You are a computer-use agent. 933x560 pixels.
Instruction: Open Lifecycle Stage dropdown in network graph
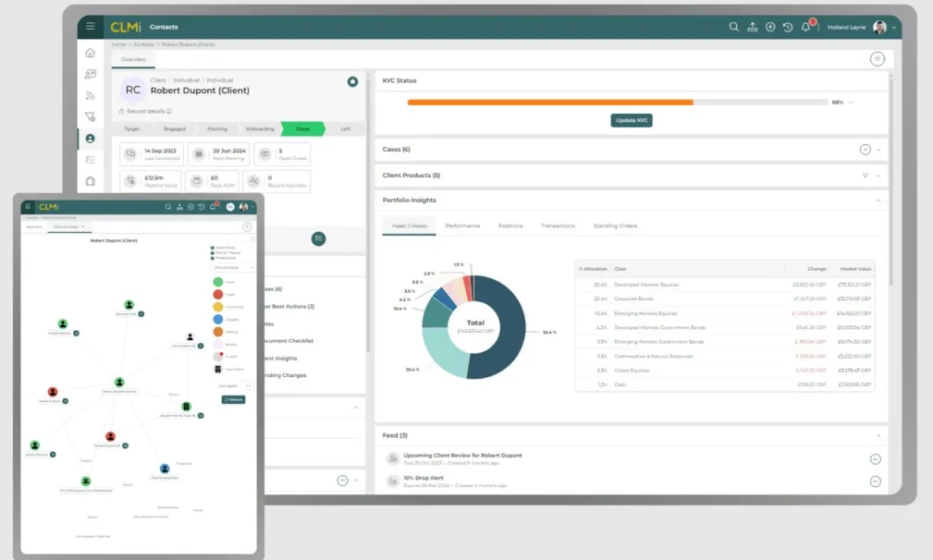(234, 267)
